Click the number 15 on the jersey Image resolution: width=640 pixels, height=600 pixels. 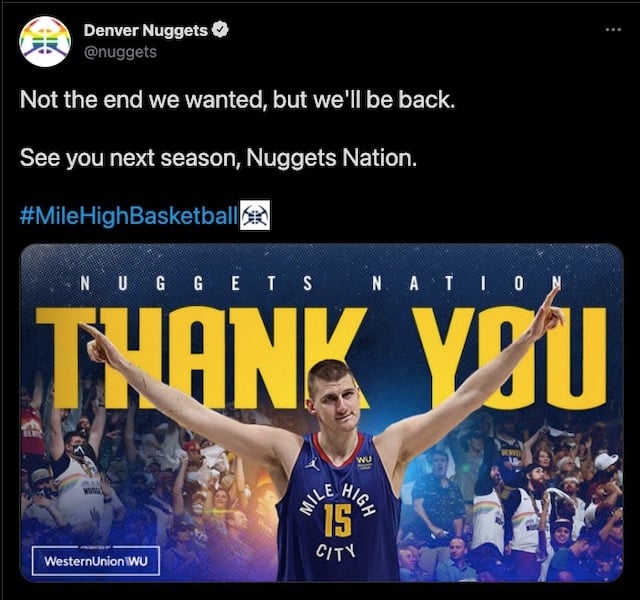coord(338,520)
